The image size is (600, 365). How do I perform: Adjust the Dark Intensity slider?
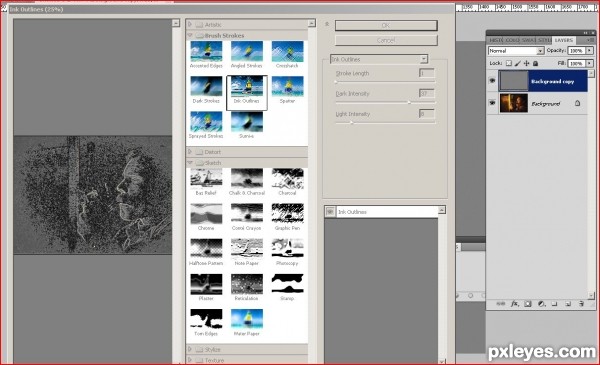coord(409,102)
